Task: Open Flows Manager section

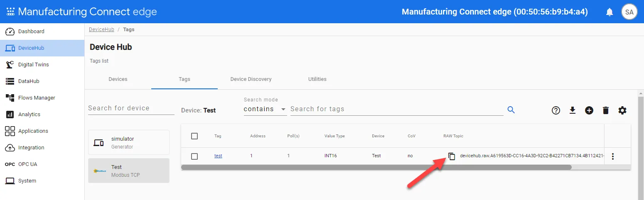Action: 42,98
